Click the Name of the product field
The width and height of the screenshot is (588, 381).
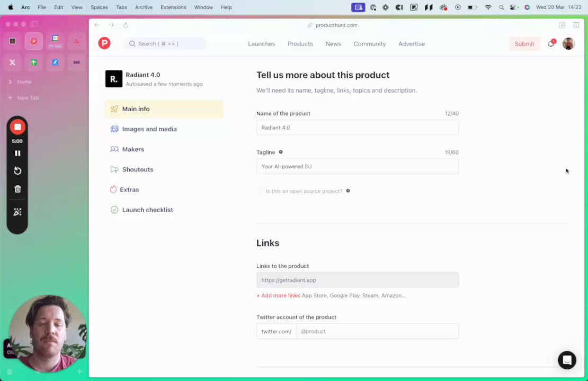tap(358, 128)
